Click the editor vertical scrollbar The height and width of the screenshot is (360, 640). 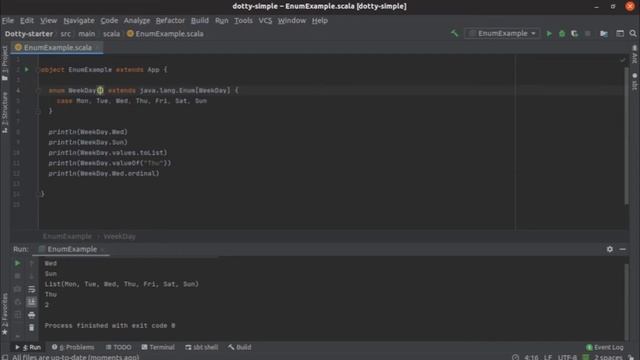coord(626,136)
